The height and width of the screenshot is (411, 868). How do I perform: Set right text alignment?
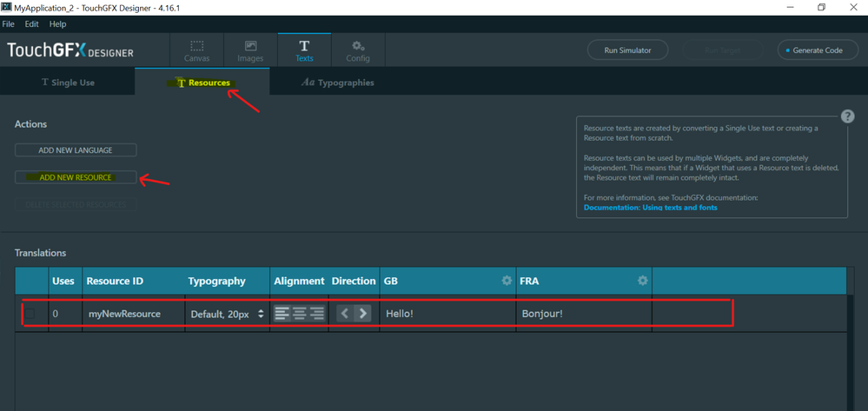(317, 314)
